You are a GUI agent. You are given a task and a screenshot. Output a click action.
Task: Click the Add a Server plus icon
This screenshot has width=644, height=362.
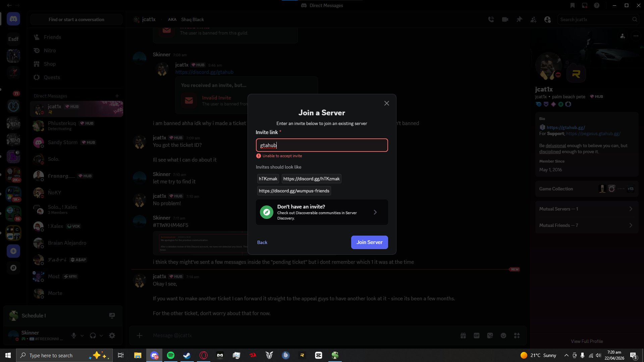[13, 251]
